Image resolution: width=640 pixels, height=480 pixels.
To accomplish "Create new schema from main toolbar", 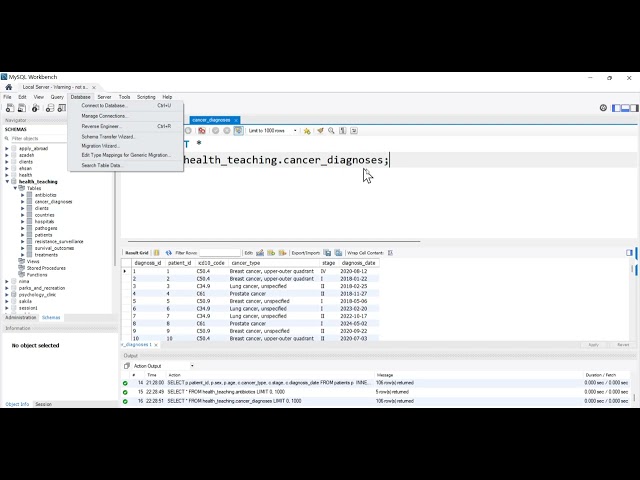I will pyautogui.click(x=50, y=108).
